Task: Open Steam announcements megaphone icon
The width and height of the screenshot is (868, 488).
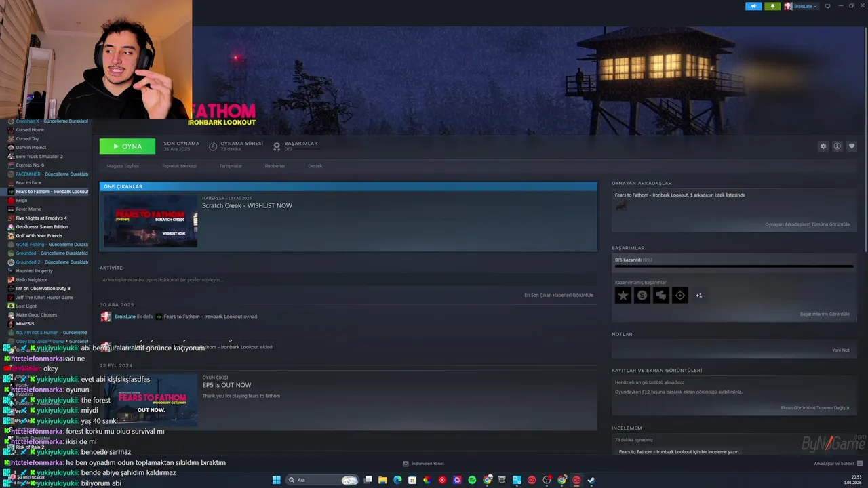Action: 753,6
